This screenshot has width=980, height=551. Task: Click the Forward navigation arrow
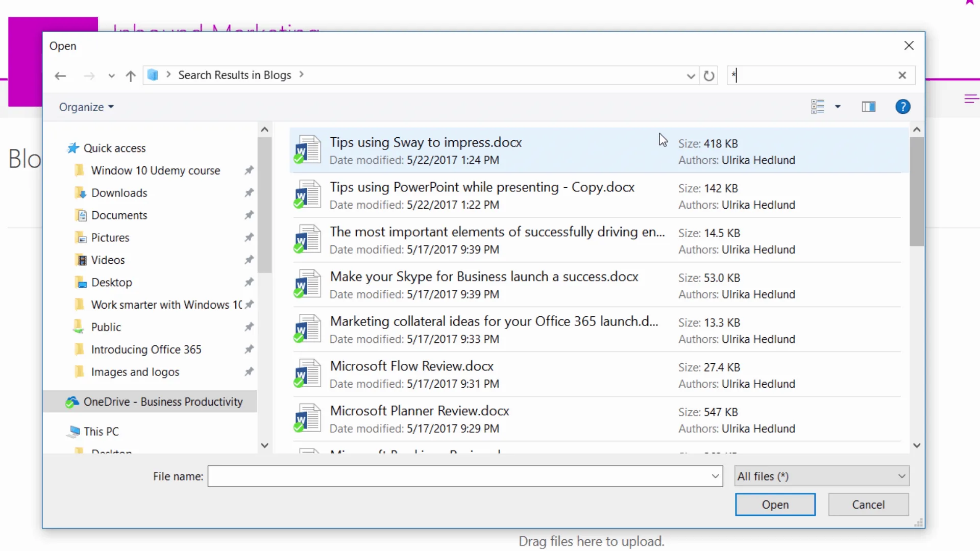[x=89, y=76]
